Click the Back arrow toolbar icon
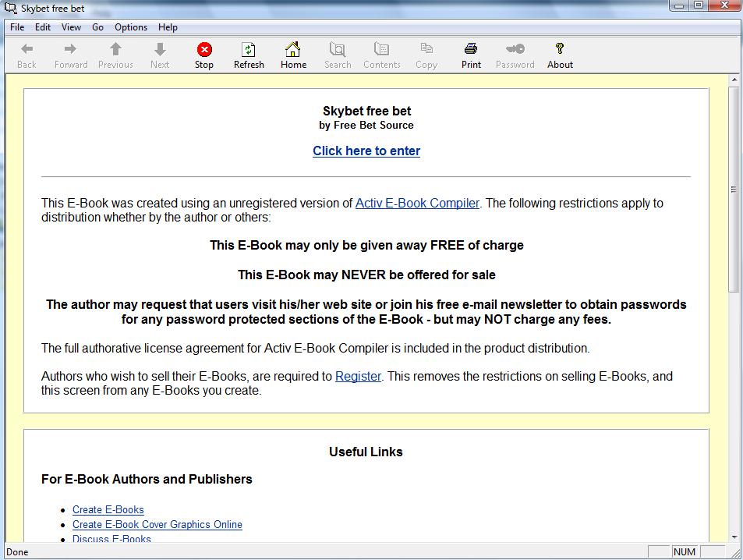 (27, 49)
